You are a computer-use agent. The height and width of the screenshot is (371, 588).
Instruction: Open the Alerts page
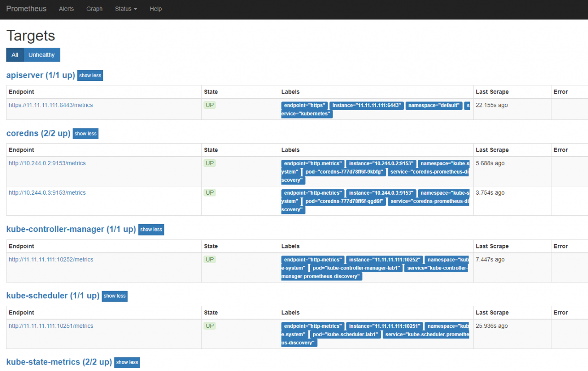[66, 9]
